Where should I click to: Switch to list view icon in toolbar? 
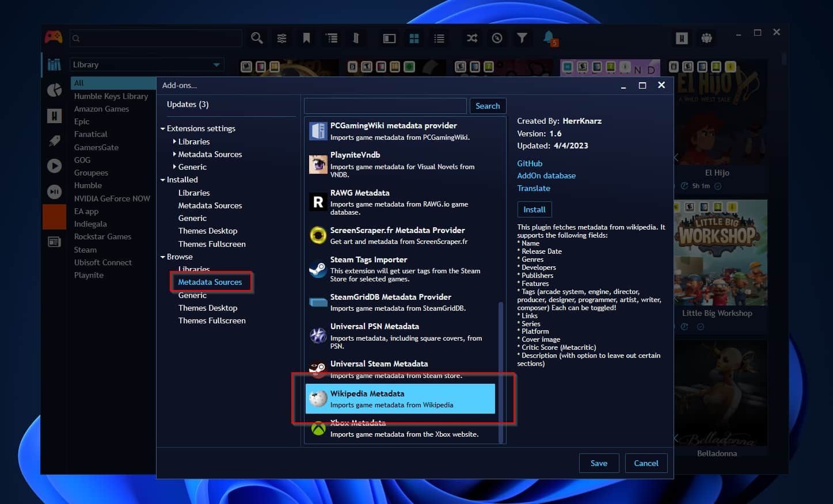coord(439,38)
